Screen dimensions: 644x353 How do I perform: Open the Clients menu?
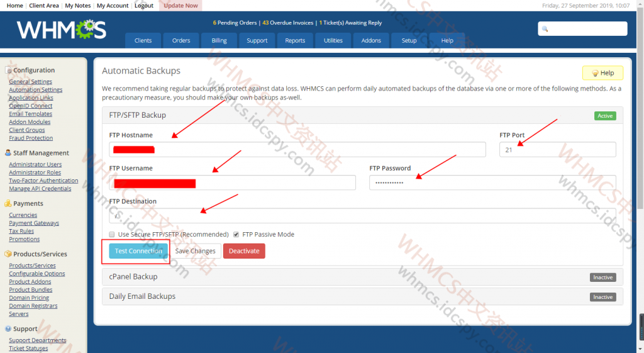coord(143,40)
